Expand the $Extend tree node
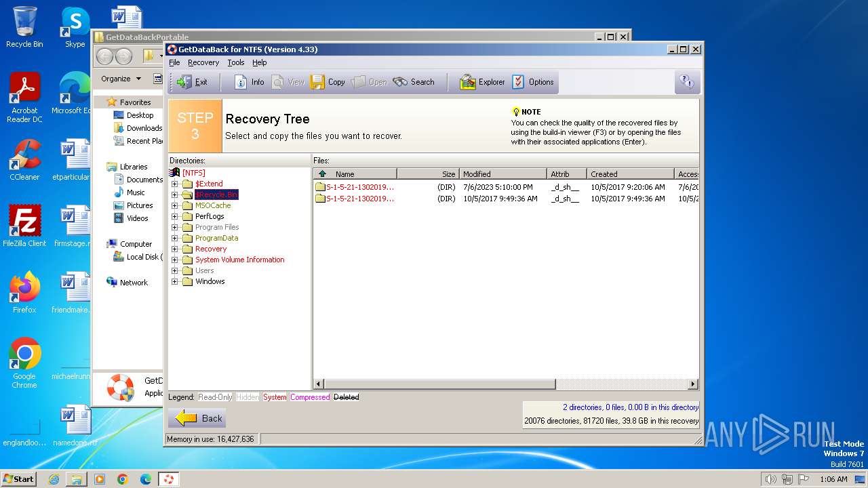This screenshot has height=488, width=868. tap(174, 184)
